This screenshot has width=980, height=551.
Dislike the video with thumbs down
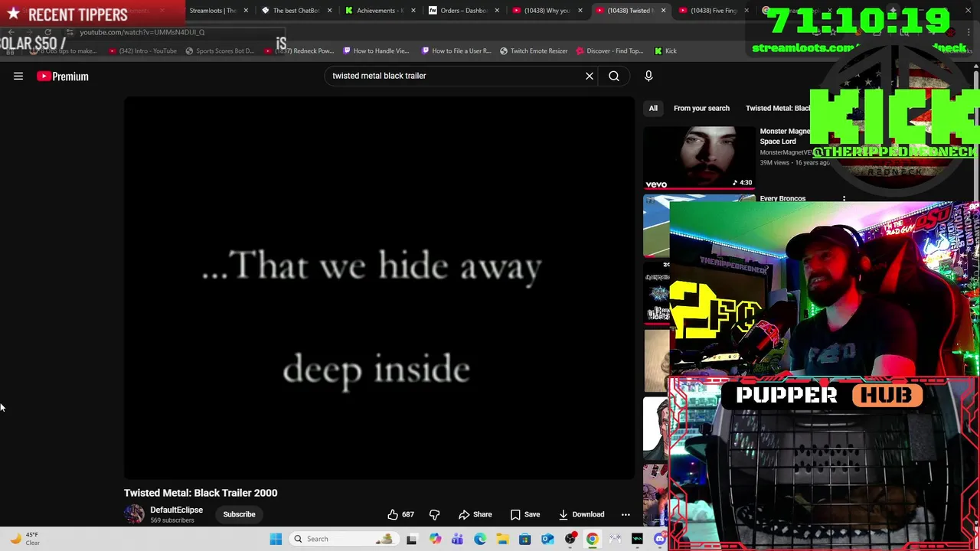tap(434, 514)
